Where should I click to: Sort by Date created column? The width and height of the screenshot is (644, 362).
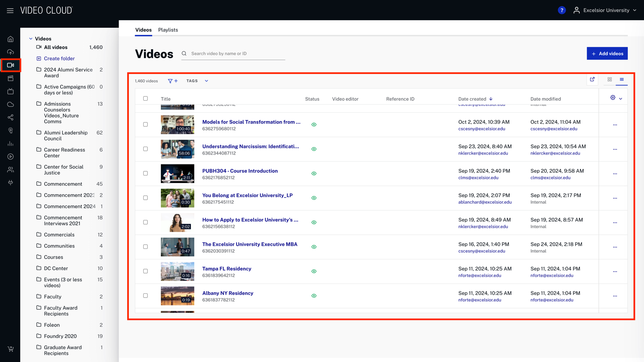(475, 99)
